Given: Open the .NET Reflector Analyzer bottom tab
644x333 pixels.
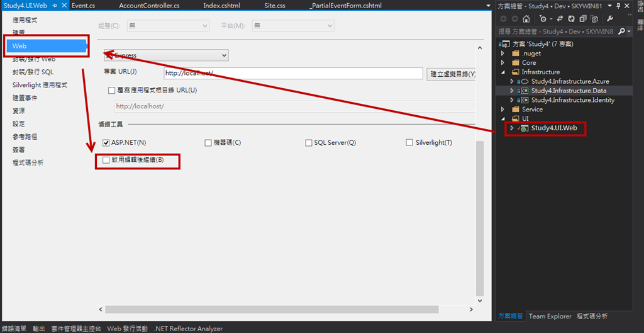Looking at the screenshot, I should coord(188,329).
